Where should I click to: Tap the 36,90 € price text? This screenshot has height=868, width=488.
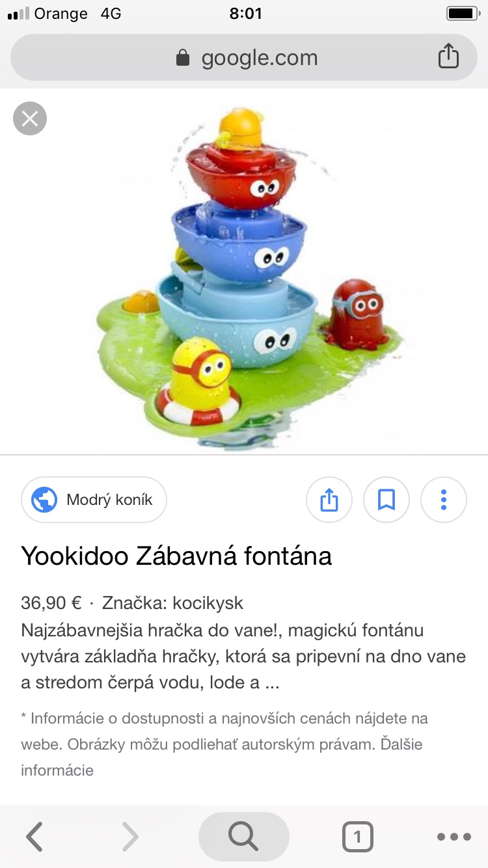pos(51,603)
